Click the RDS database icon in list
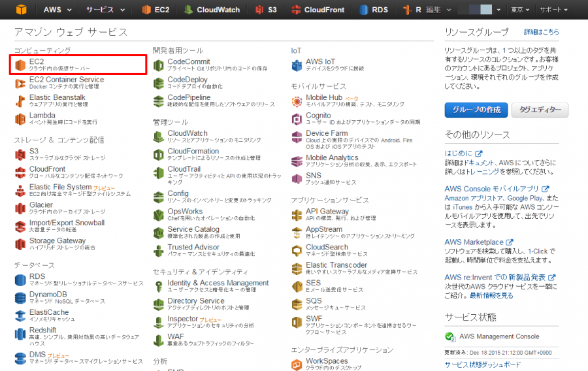This screenshot has height=371, width=588. point(20,280)
